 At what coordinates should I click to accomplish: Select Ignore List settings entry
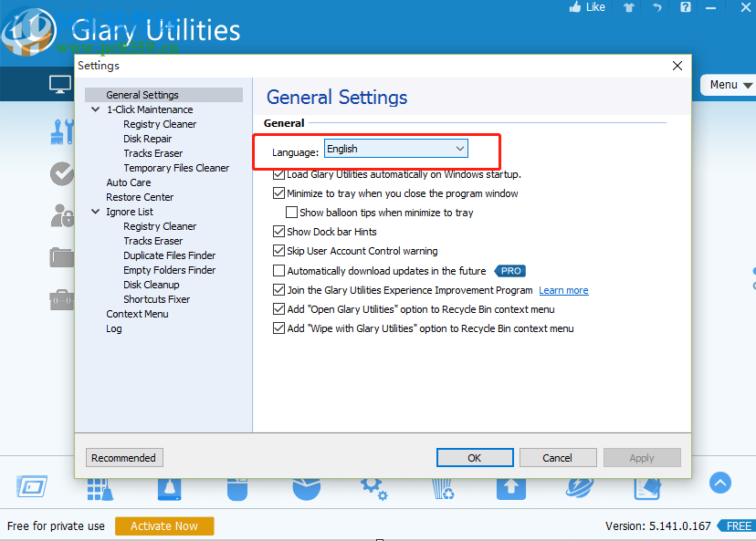[x=130, y=212]
